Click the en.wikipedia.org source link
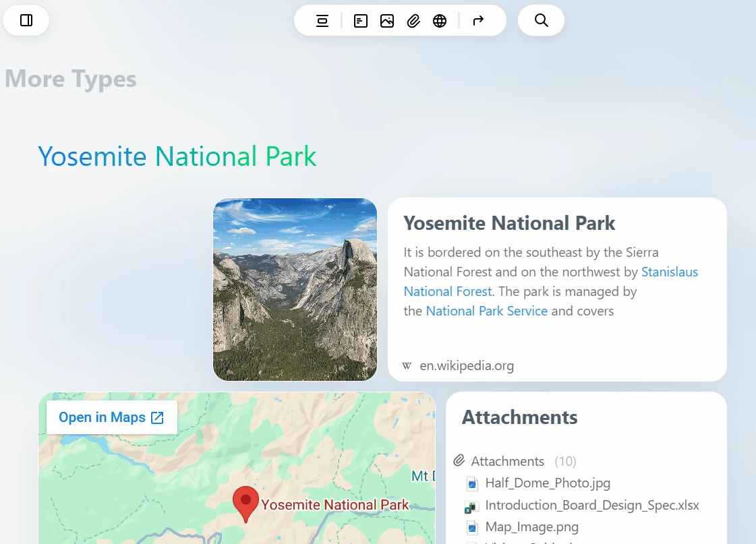 (467, 366)
